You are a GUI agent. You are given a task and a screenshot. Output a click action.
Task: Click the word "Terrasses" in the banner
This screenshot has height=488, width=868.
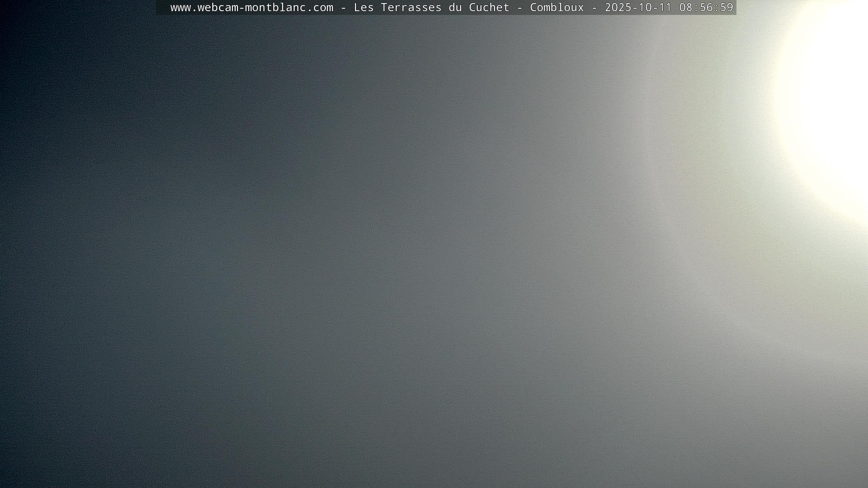[x=411, y=7]
